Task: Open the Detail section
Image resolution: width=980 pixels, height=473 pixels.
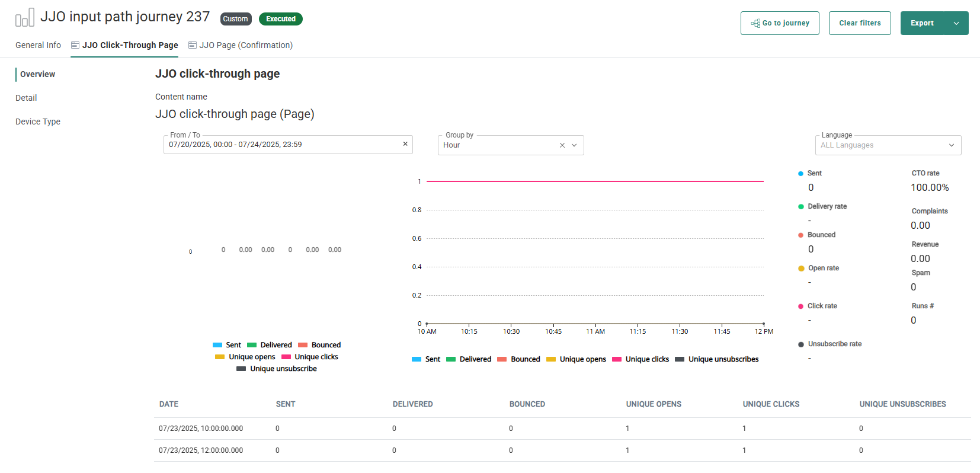Action: [x=26, y=98]
